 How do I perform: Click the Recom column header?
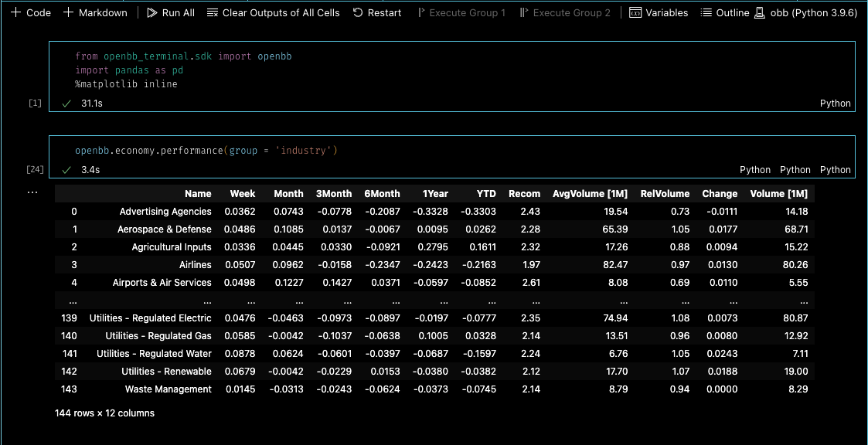coord(524,194)
